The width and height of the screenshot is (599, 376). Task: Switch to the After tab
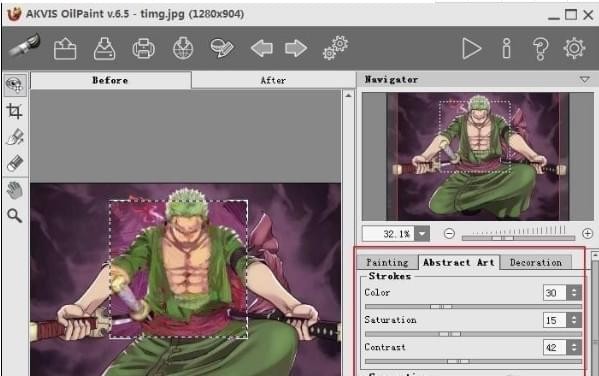273,80
